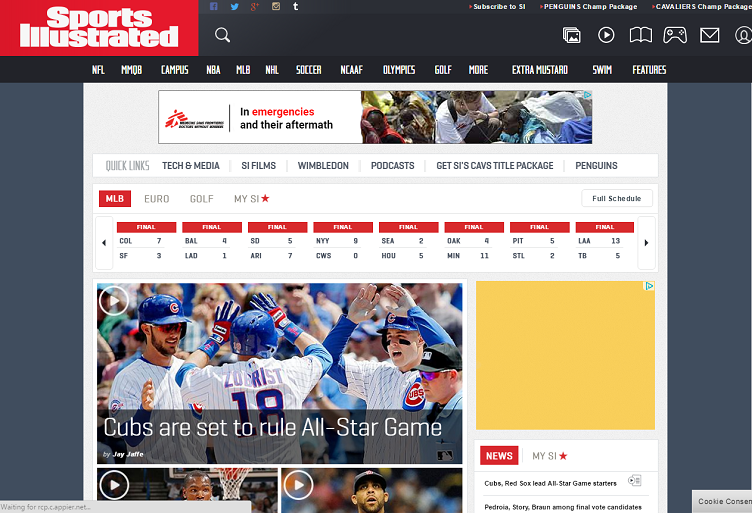Open Cubs are set to rule All-Star Game headline
Screen dimensions: 752x513
[272, 427]
